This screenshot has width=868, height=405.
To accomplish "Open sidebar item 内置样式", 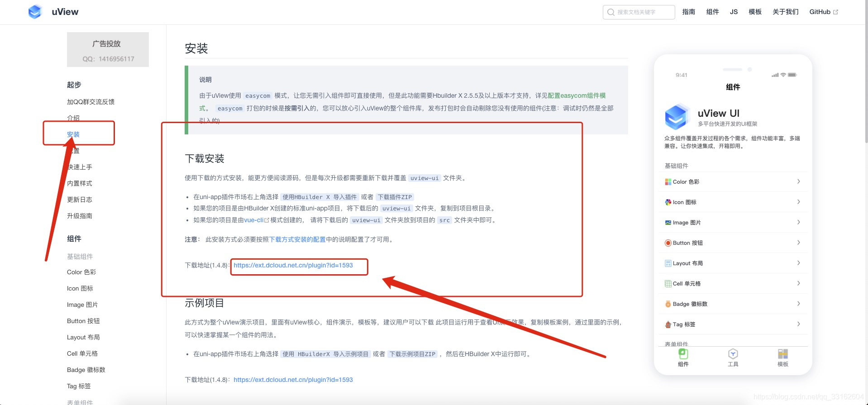I will tap(80, 184).
